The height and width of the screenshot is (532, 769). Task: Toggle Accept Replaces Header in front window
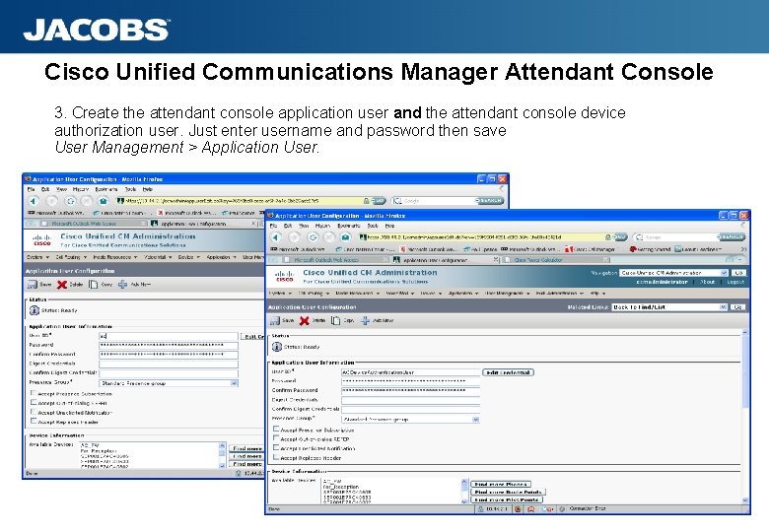[276, 456]
